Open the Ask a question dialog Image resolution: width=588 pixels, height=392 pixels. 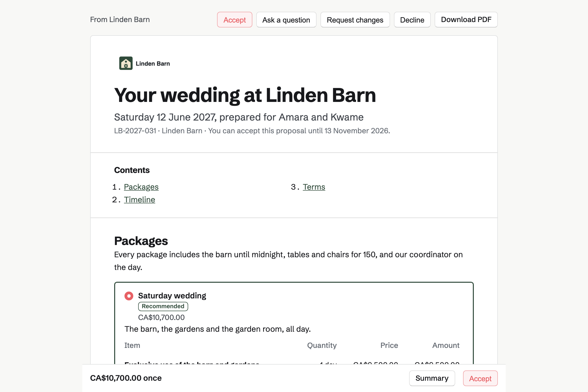pyautogui.click(x=286, y=20)
